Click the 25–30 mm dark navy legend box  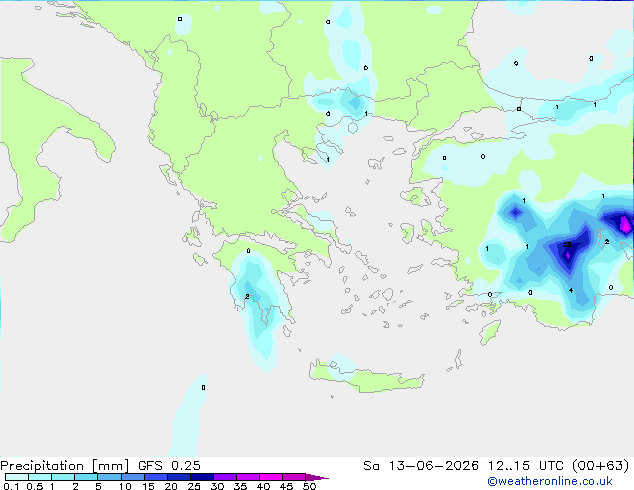coord(201,477)
